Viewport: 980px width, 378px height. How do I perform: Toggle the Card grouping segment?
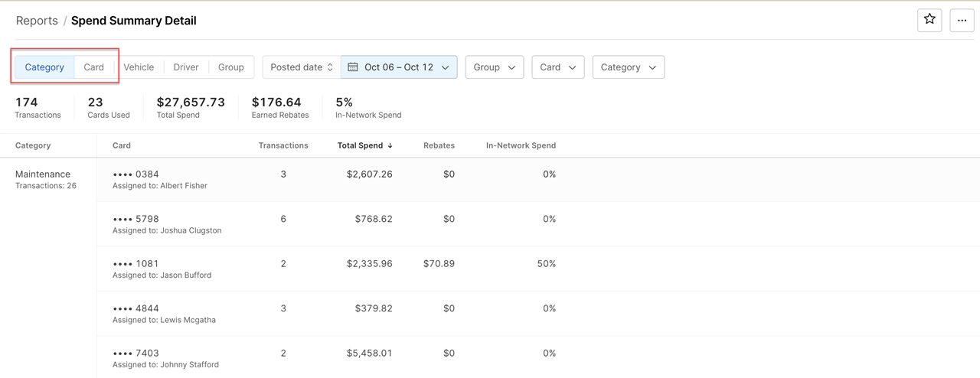(x=93, y=67)
